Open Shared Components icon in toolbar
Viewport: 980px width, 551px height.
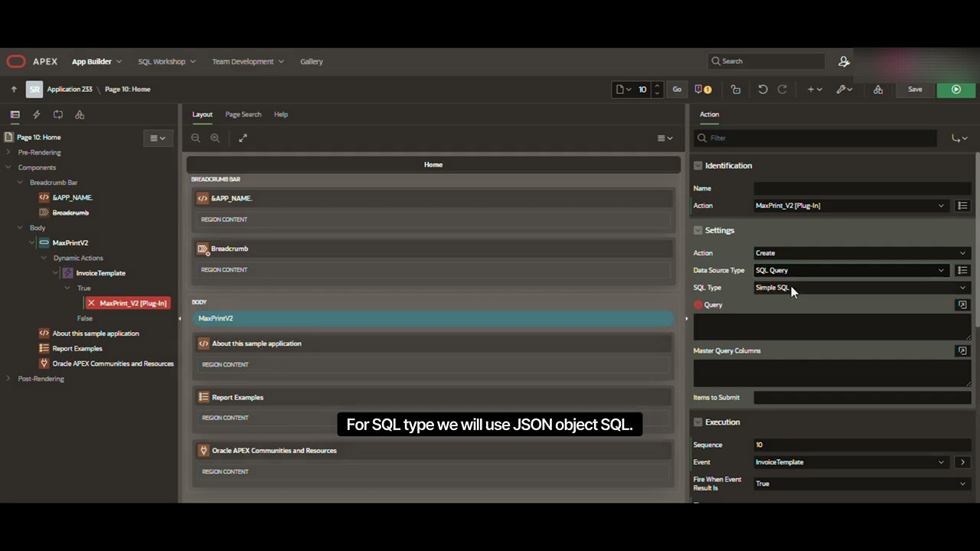878,90
